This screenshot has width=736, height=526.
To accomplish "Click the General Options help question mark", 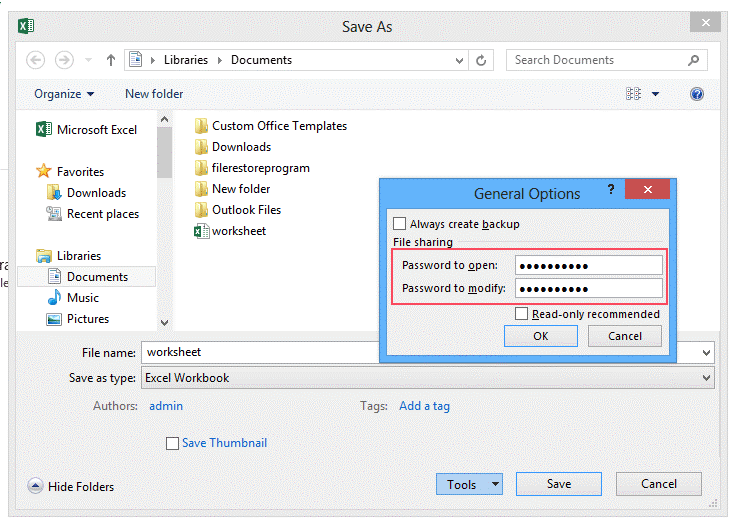I will coord(611,189).
